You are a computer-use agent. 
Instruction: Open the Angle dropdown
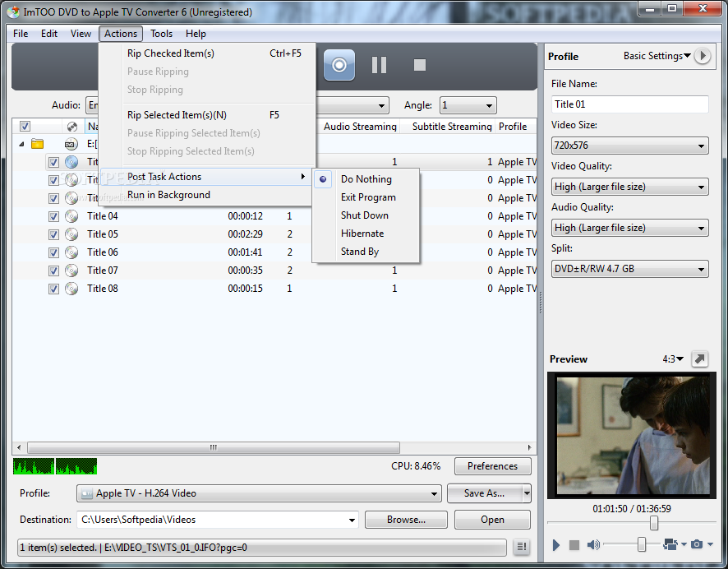468,105
